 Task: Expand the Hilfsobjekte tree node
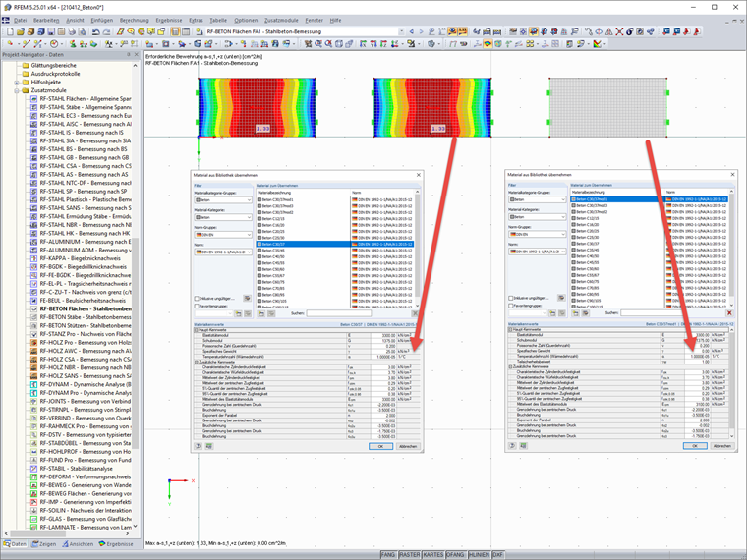[x=17, y=83]
